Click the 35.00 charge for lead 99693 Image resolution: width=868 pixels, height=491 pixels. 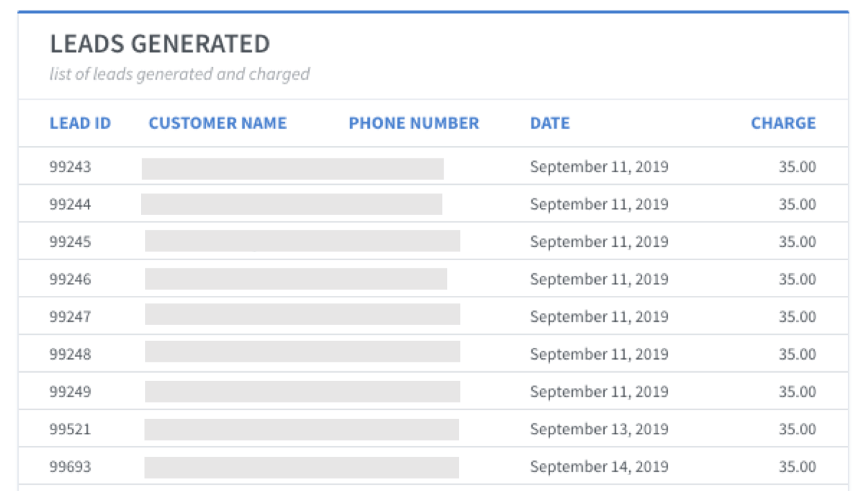coord(798,466)
